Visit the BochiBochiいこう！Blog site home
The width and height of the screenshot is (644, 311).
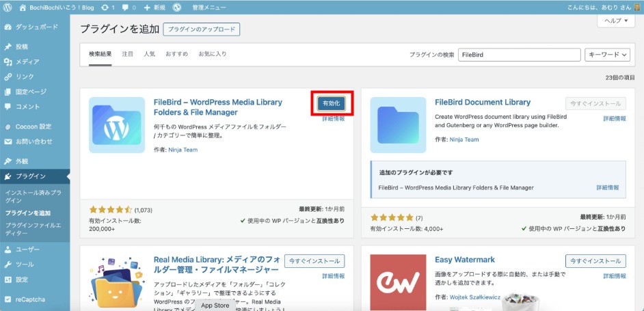point(57,8)
